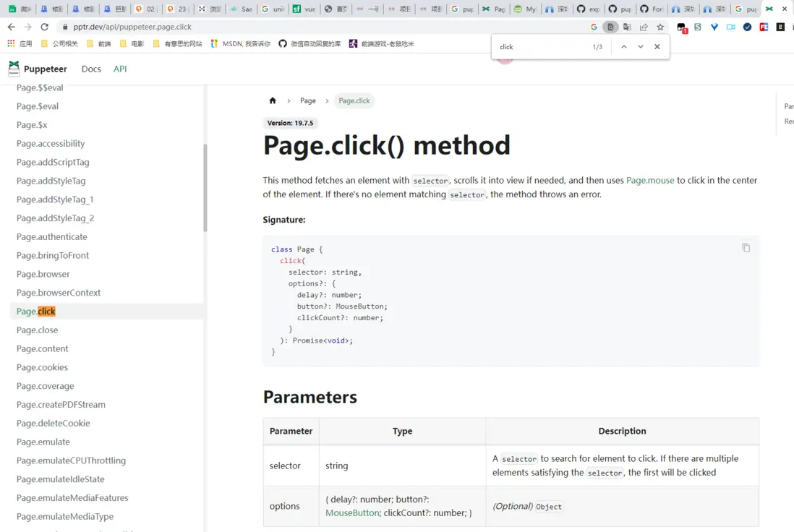Click the home breadcrumb icon
The width and height of the screenshot is (794, 532).
tap(273, 100)
